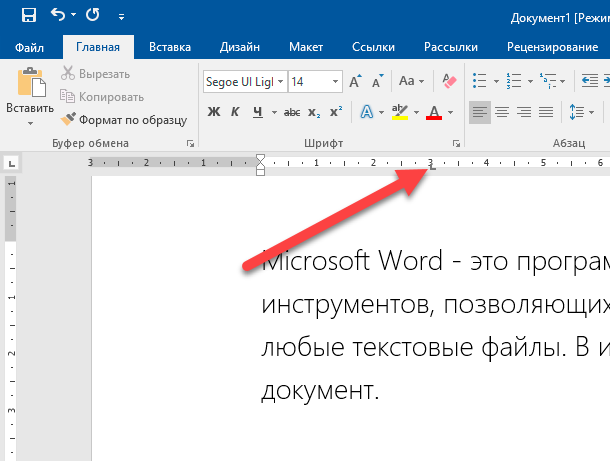Decrease font size with the smaller A icon
The width and height of the screenshot is (610, 461).
(x=377, y=81)
